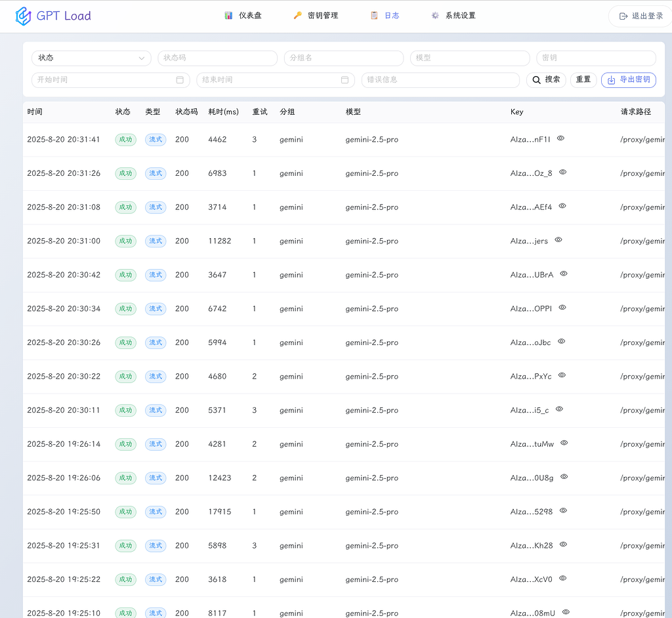
Task: Click the 成功 badge in 20:31:41 row
Action: click(125, 140)
